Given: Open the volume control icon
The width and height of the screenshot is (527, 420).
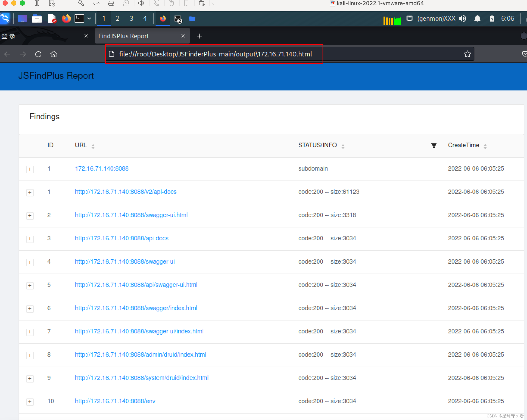Looking at the screenshot, I should 462,19.
